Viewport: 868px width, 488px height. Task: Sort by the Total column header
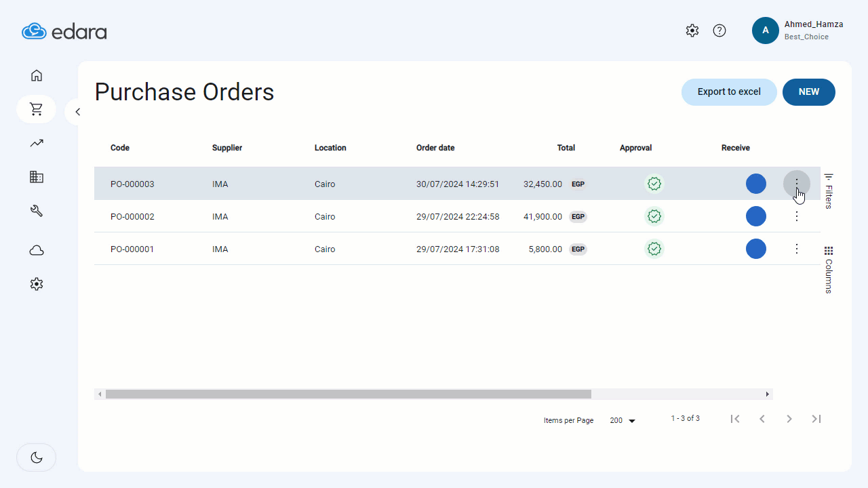pyautogui.click(x=566, y=148)
